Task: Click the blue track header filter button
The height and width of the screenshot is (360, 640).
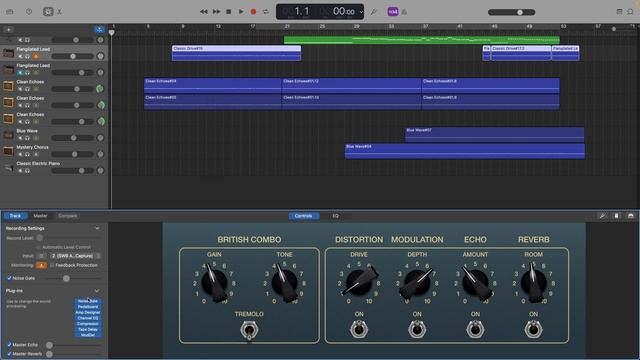Action: 99,29
